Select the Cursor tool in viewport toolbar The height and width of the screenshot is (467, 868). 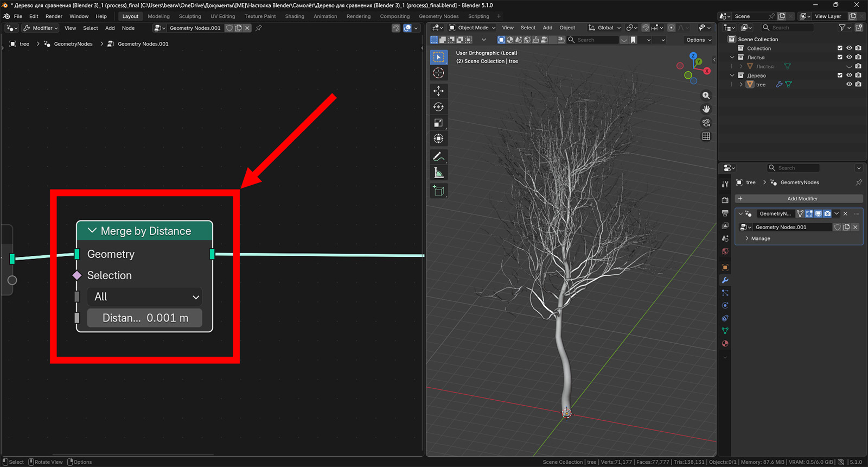pyautogui.click(x=438, y=73)
